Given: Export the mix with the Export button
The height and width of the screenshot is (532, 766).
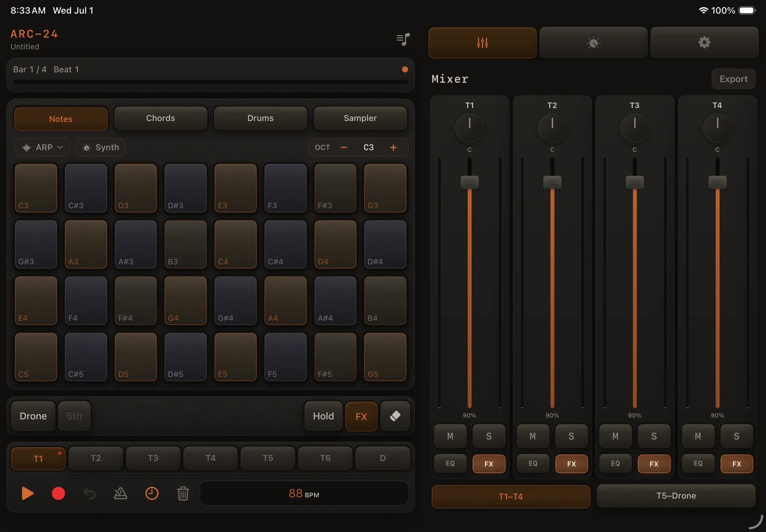Looking at the screenshot, I should click(733, 79).
